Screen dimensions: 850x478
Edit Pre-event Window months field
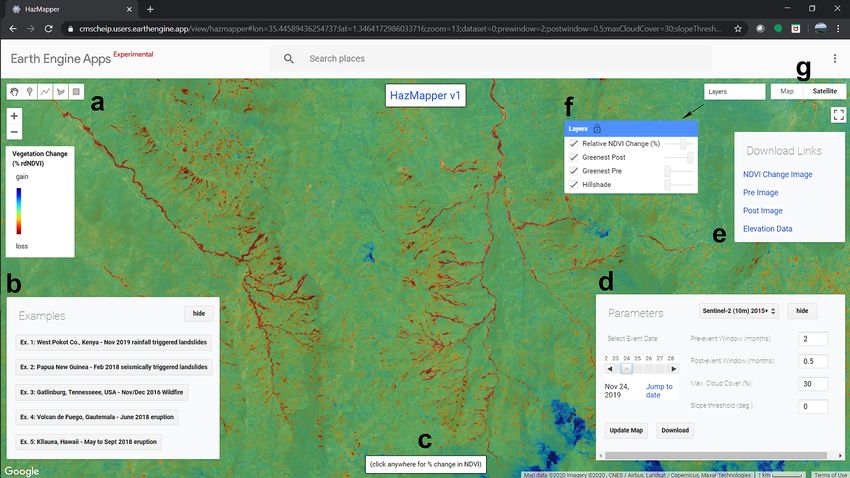click(813, 339)
